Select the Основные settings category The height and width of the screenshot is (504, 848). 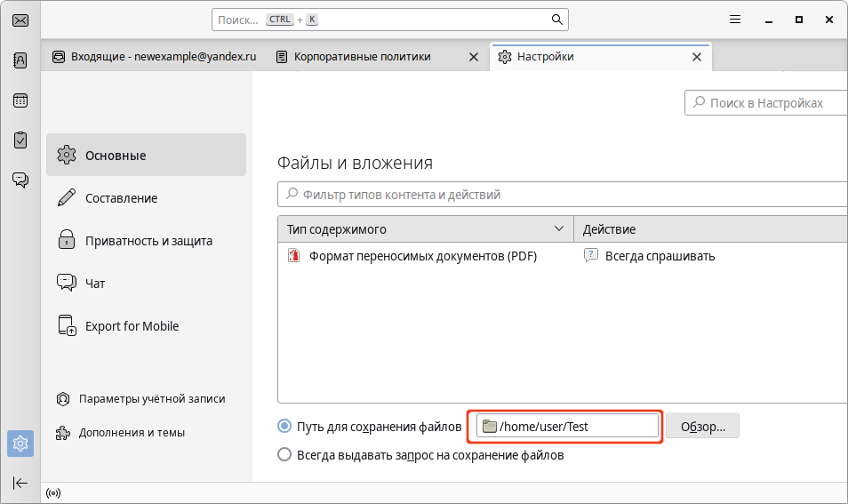[x=146, y=156]
